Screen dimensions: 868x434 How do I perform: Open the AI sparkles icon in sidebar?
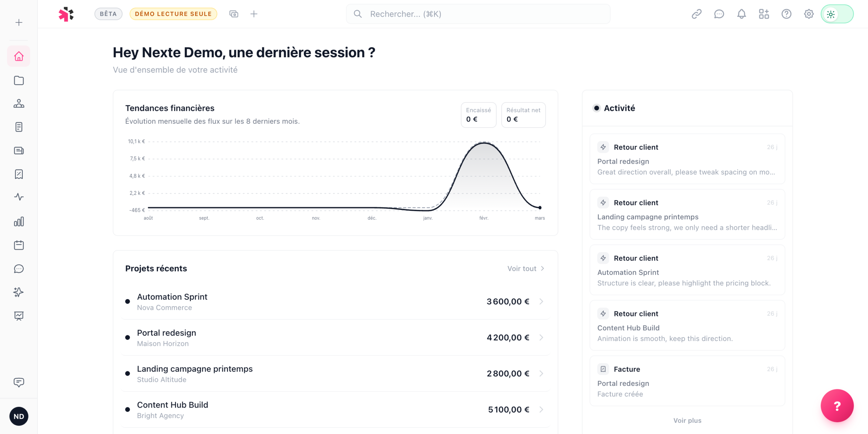[19, 292]
